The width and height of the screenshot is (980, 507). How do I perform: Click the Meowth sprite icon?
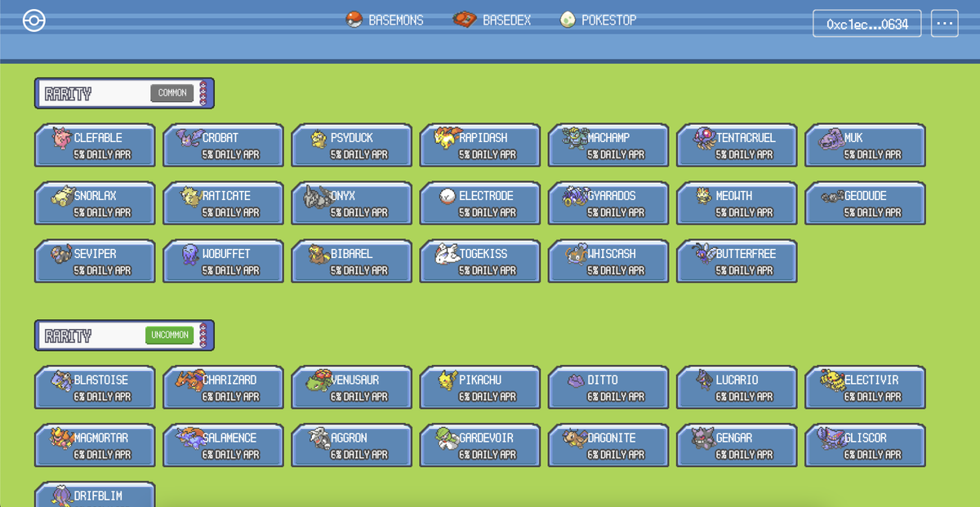703,197
